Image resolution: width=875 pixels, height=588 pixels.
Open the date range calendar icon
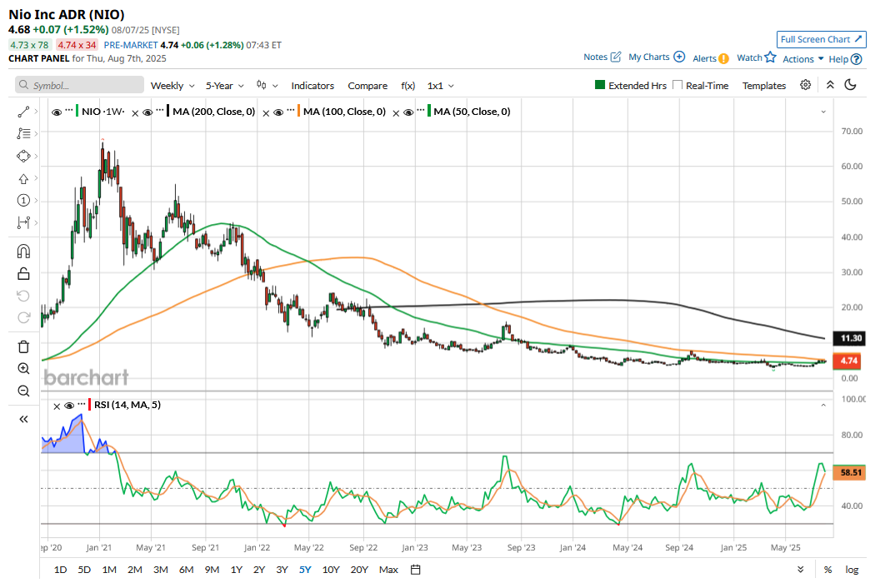[x=415, y=570]
